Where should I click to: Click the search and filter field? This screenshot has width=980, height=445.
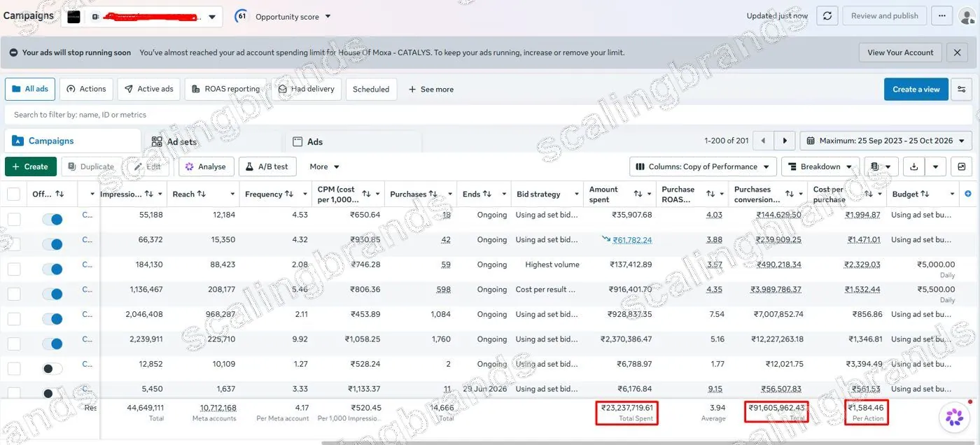(x=487, y=114)
